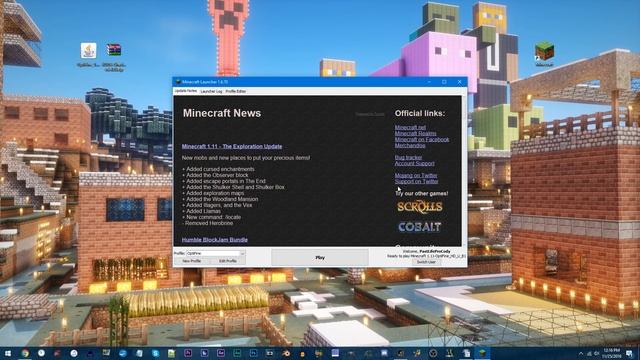Click the Official links heading

coord(420,113)
